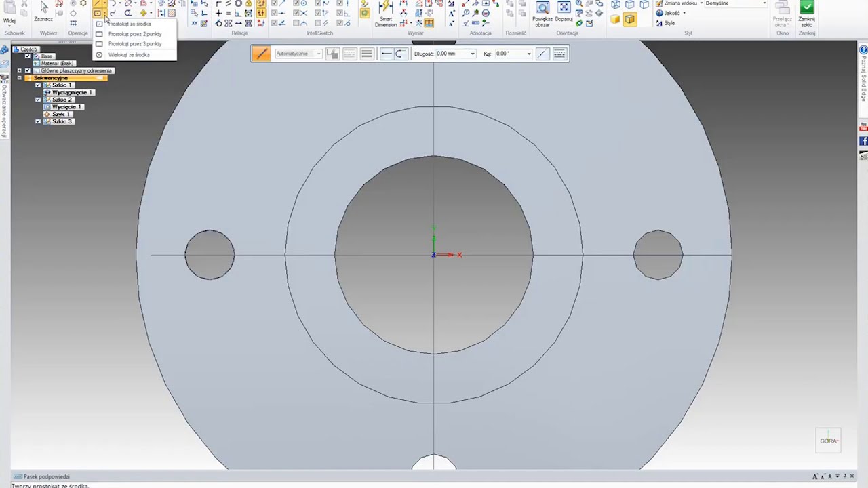Select the Zaznacz arrow tool
This screenshot has height=488, width=868.
pos(44,10)
